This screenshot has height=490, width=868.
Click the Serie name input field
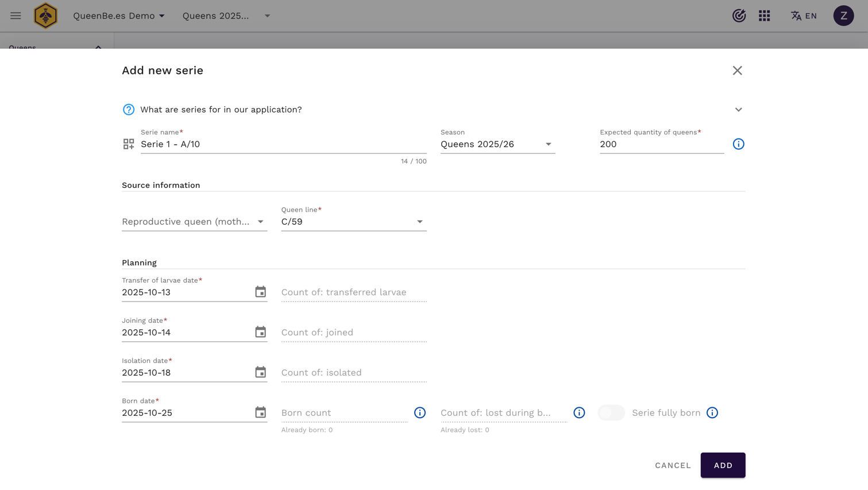283,144
